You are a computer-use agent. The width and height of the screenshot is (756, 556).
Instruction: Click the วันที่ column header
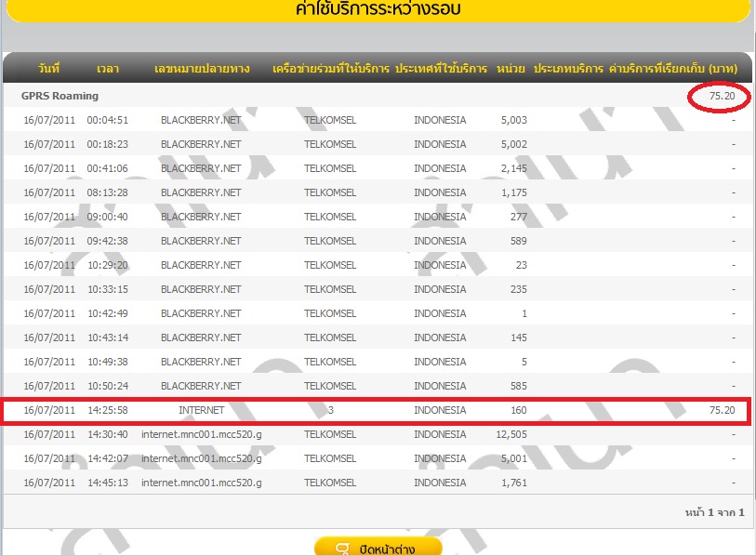point(49,69)
